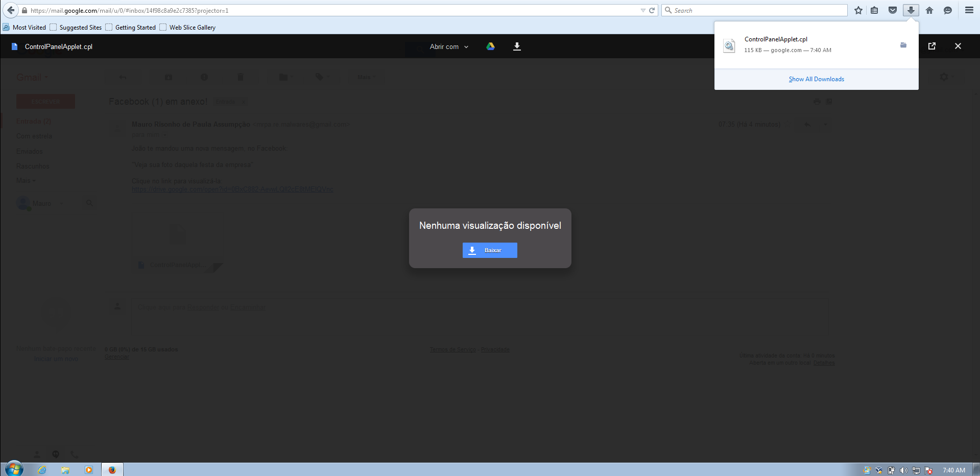This screenshot has width=980, height=476.
Task: Expand the Abrir com dropdown
Action: click(449, 46)
